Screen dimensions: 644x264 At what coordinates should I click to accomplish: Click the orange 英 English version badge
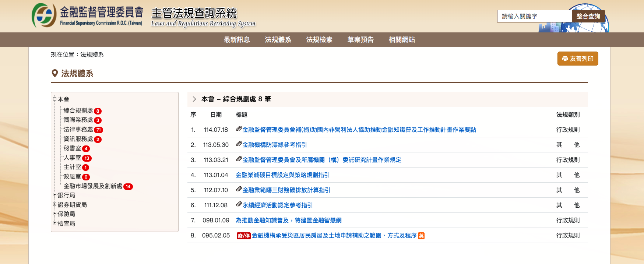pos(421,236)
